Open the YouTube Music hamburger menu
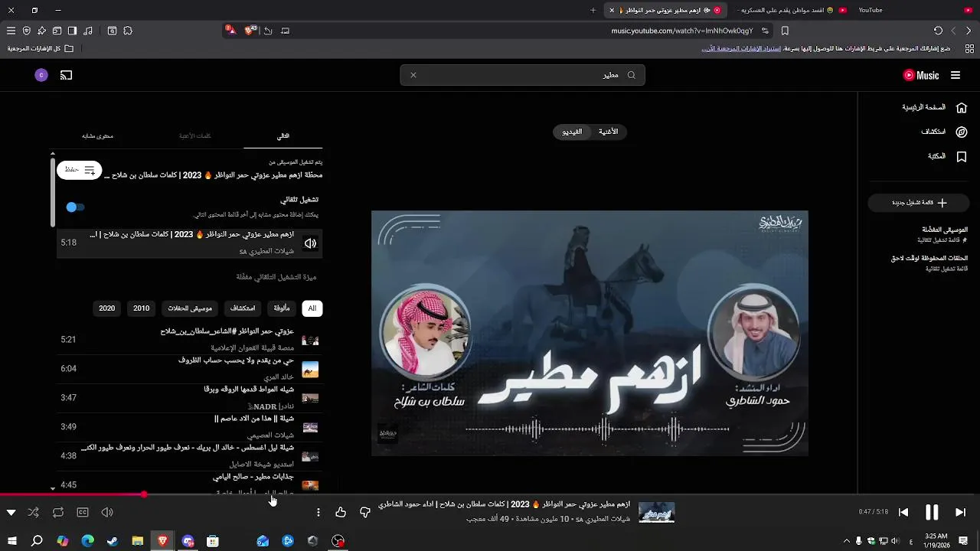This screenshot has height=551, width=980. [x=955, y=75]
